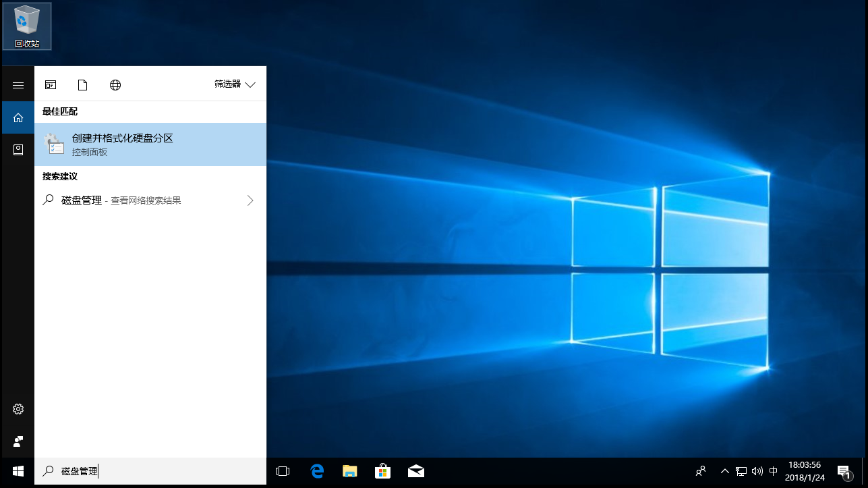Expand the hamburger menu in search panel
This screenshot has width=868, height=488.
(x=18, y=85)
